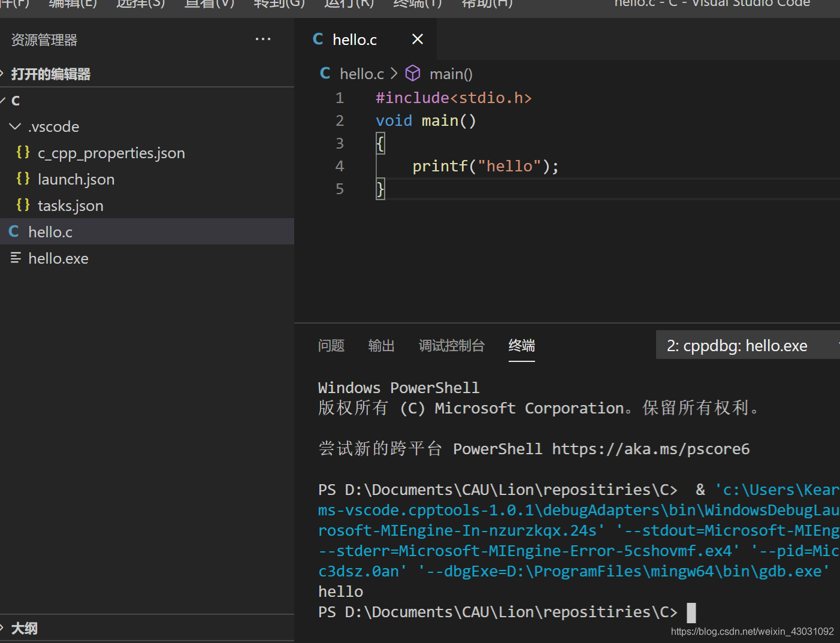Collapse the .vscode folder chevron

pyautogui.click(x=15, y=126)
